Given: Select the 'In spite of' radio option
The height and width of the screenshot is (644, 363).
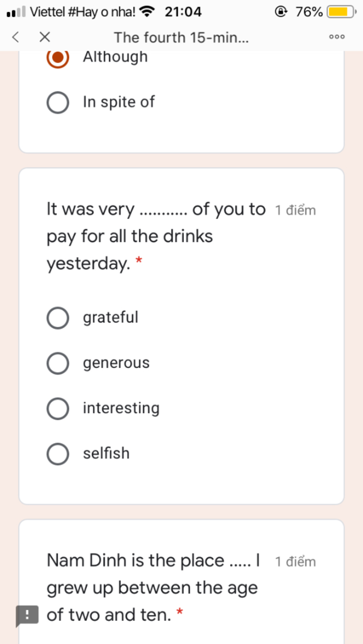Looking at the screenshot, I should point(58,102).
